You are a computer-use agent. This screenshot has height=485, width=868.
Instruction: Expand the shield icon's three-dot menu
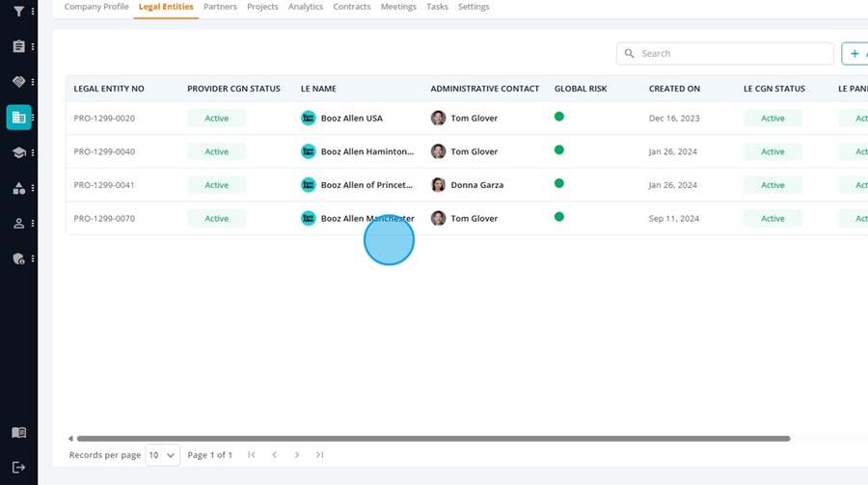click(33, 258)
